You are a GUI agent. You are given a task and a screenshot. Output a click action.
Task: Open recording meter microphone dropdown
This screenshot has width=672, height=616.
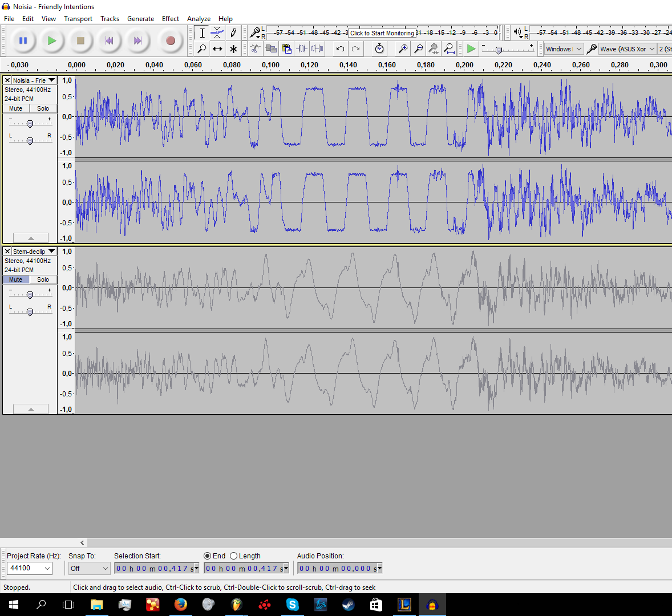click(x=257, y=33)
